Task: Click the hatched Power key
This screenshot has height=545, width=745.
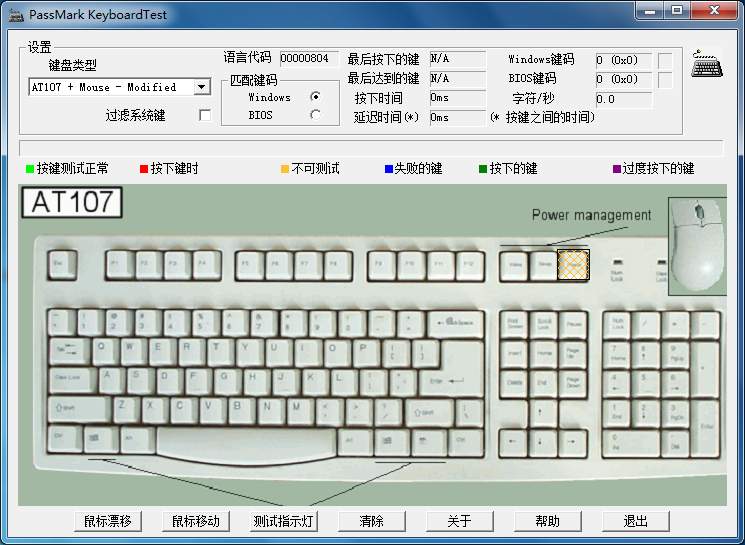Action: click(573, 265)
